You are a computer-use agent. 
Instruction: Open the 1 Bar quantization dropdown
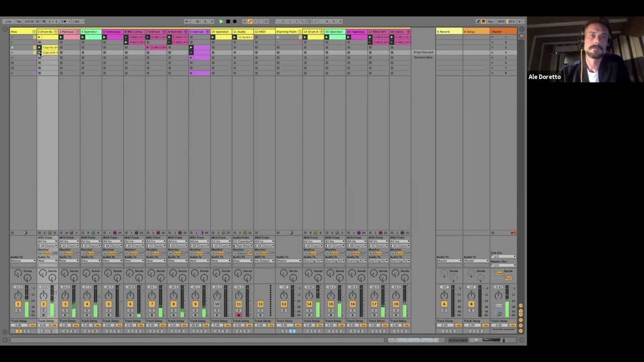[77, 22]
